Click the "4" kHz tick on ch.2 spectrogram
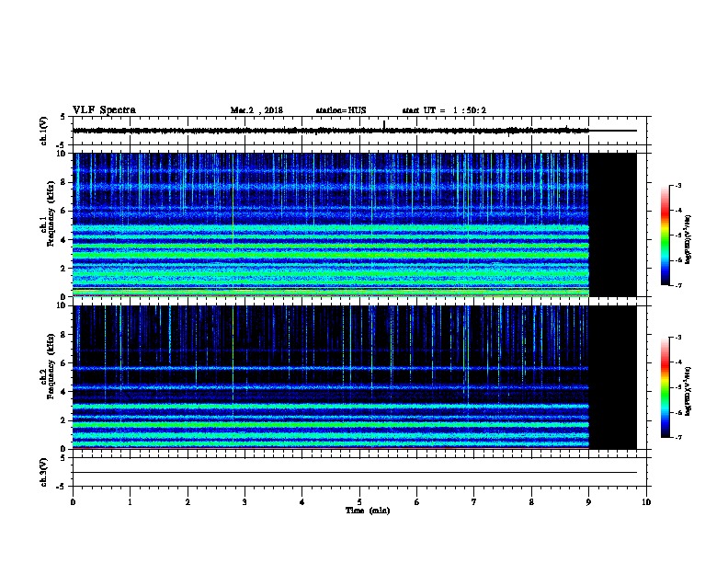728x563 pixels. tap(64, 392)
